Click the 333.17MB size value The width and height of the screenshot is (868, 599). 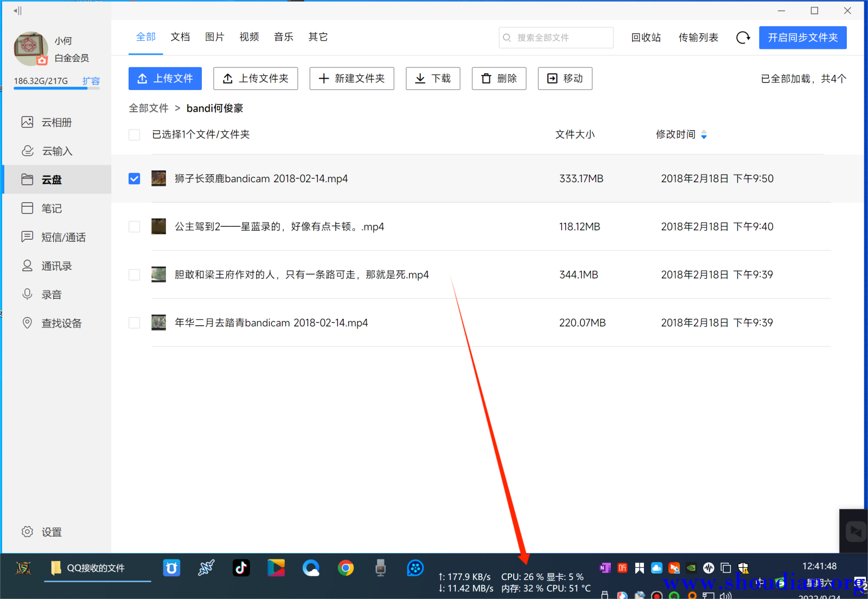(x=581, y=179)
